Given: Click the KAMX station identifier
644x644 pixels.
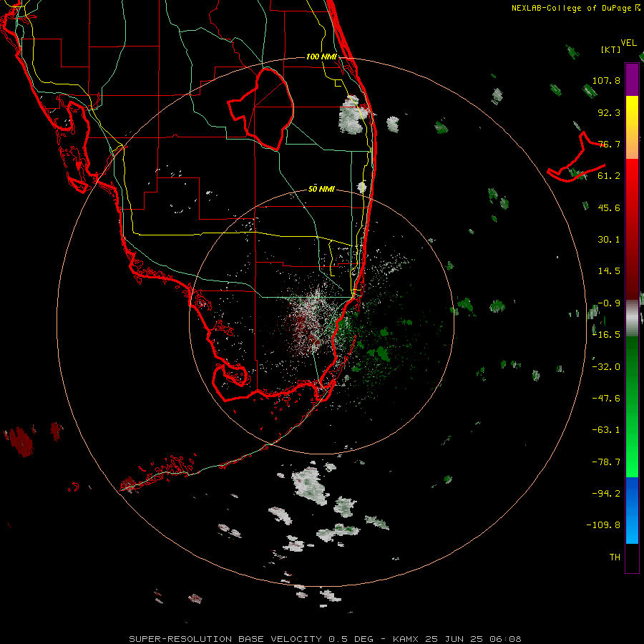Looking at the screenshot, I should click(x=406, y=639).
